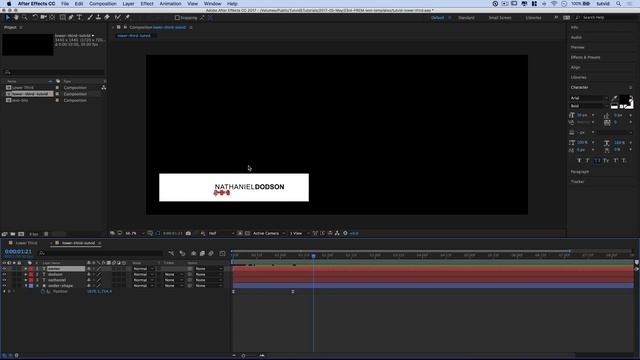Expand the Preview panel
Screen dimensions: 640x360
point(578,47)
